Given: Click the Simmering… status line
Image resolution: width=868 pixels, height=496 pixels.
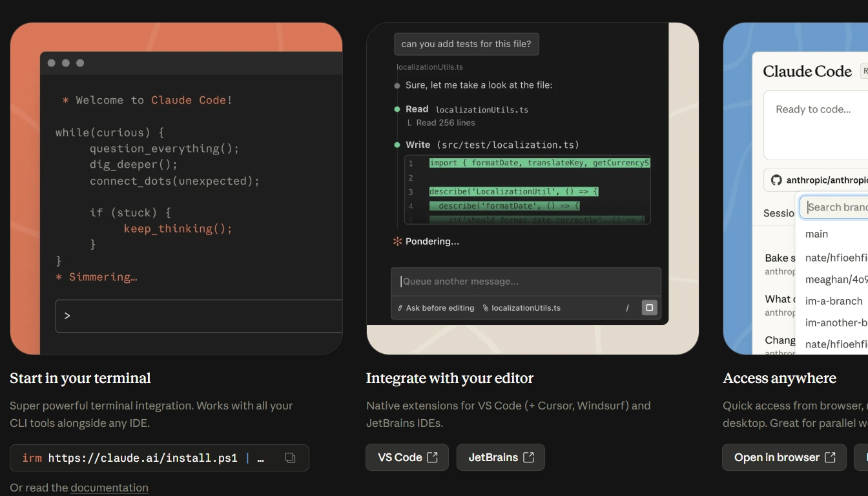Looking at the screenshot, I should pyautogui.click(x=96, y=277).
